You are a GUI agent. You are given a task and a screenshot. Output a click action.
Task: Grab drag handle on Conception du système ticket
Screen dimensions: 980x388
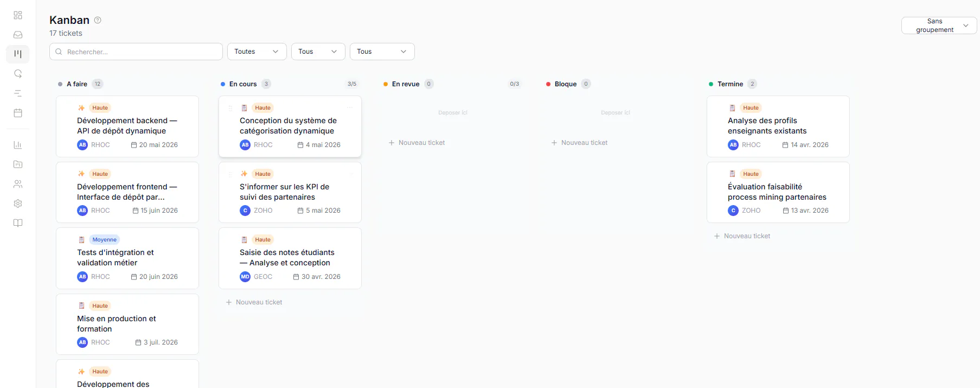pos(230,108)
